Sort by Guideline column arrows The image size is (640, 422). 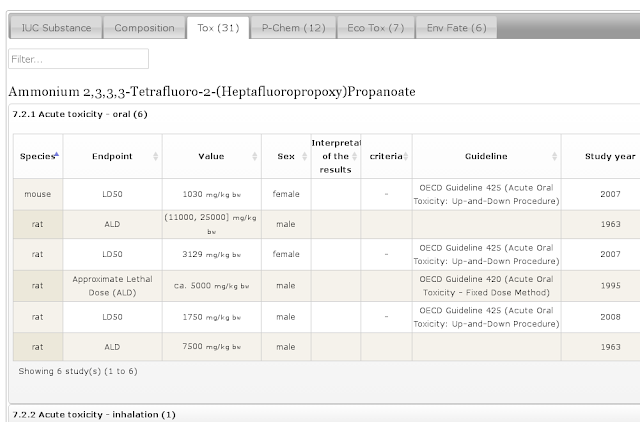point(554,156)
